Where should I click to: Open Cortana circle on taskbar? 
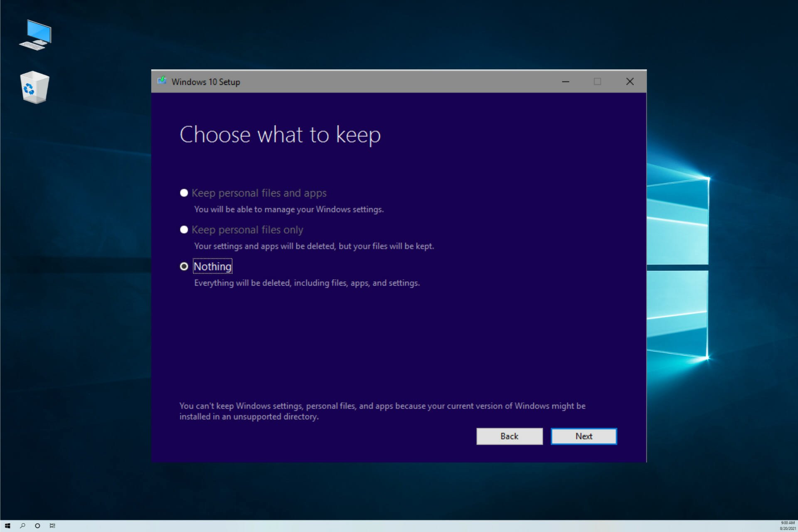click(37, 526)
